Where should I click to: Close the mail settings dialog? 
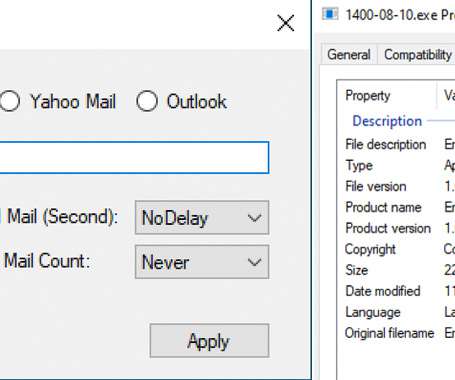286,23
